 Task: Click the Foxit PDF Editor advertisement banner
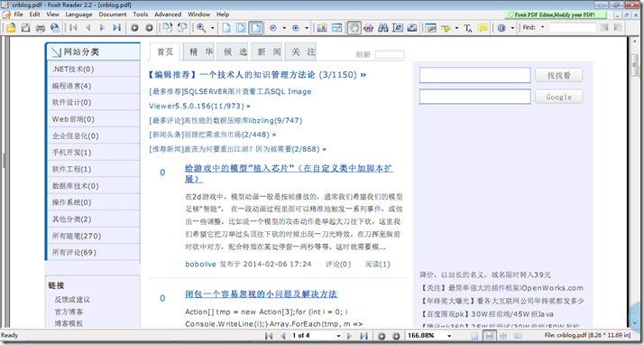point(556,14)
